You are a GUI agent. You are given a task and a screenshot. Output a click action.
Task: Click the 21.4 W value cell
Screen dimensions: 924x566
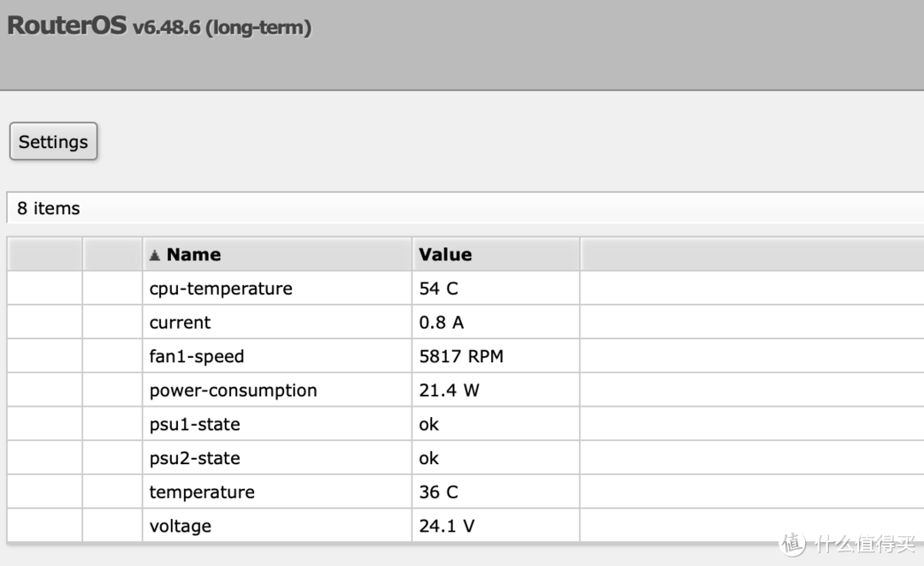click(449, 390)
